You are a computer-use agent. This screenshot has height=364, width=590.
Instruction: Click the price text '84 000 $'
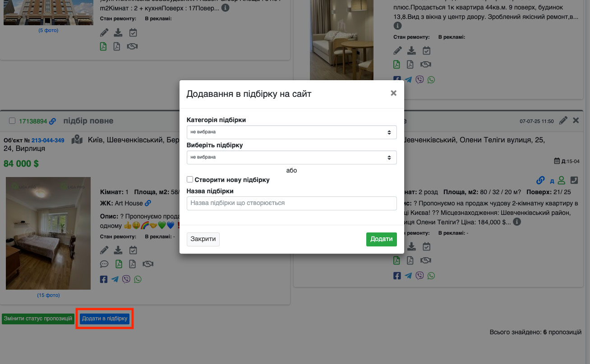(x=21, y=164)
